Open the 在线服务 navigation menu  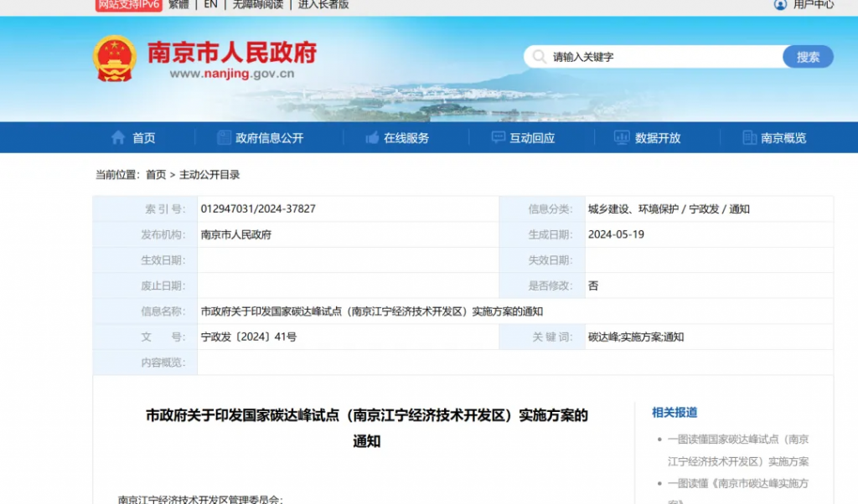coord(406,138)
